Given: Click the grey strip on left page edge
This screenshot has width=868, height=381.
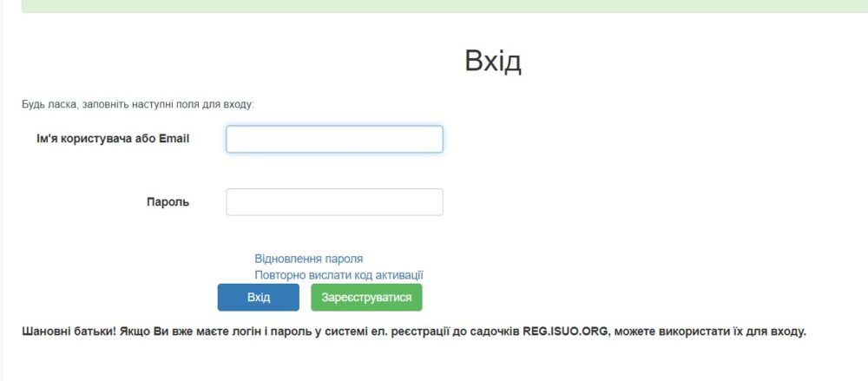Looking at the screenshot, I should [2, 191].
